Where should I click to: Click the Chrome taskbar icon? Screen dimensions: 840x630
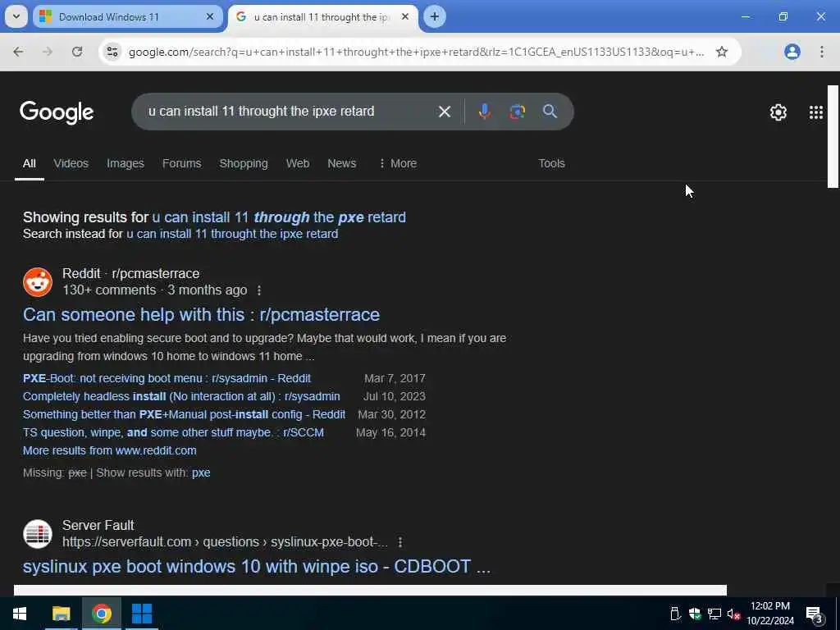click(101, 614)
